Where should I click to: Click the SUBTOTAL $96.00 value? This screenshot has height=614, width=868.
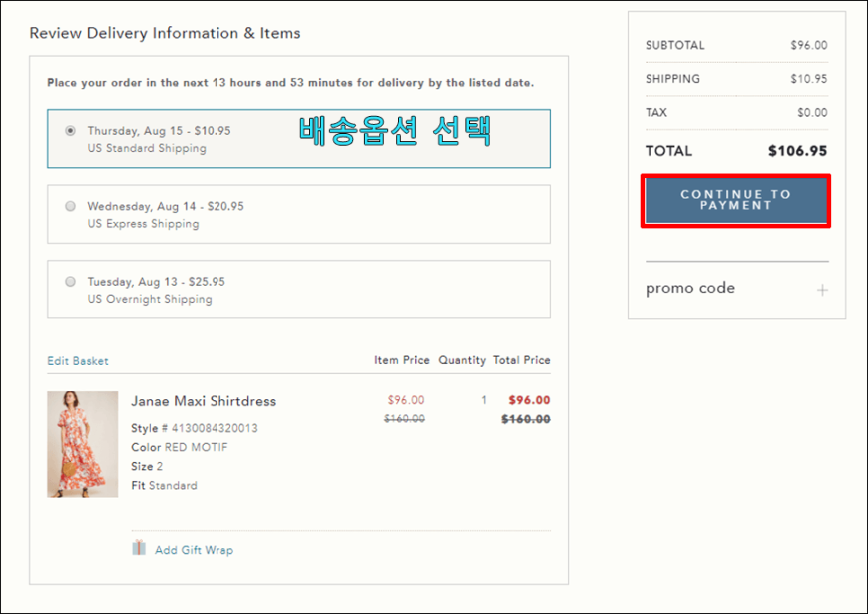pos(809,46)
